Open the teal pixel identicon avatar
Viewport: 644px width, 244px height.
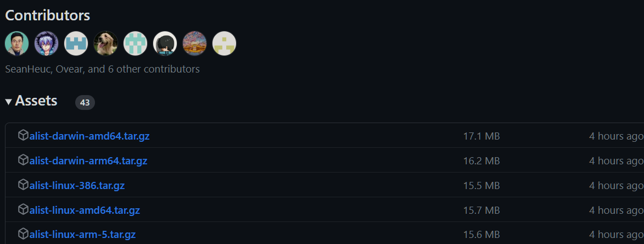pos(135,43)
